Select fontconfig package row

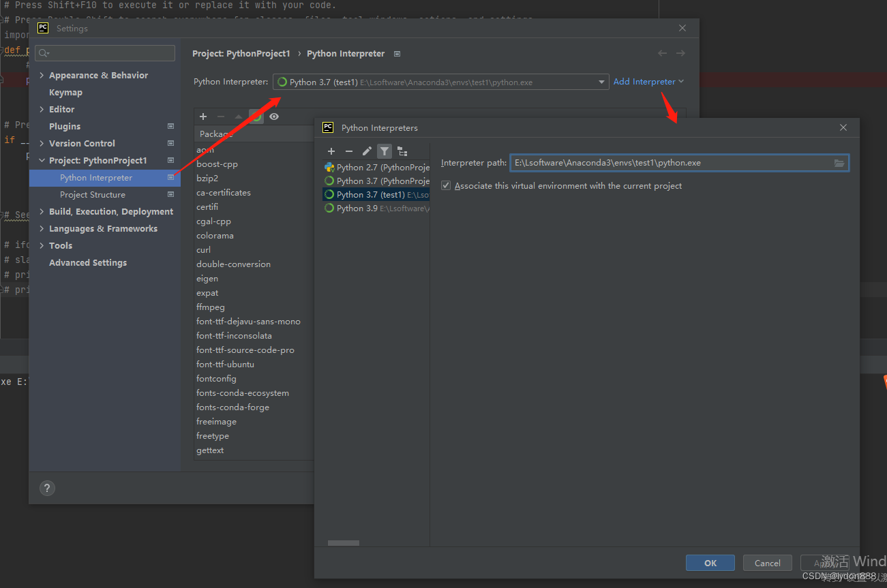tap(254, 379)
